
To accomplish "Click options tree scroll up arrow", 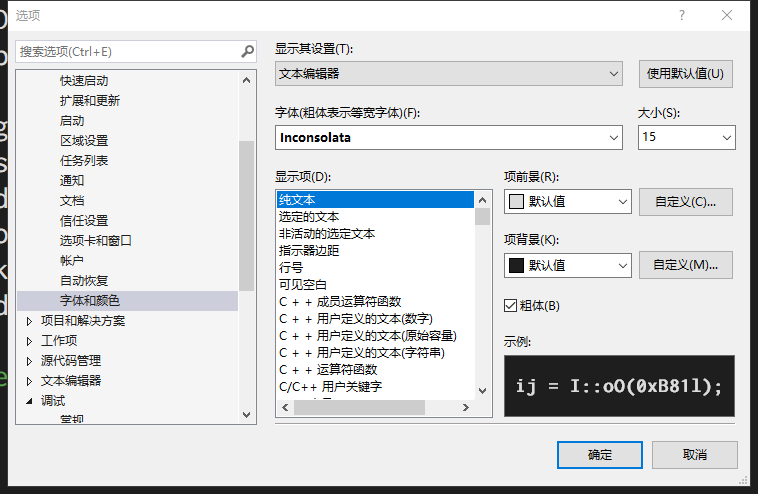I will pos(247,80).
